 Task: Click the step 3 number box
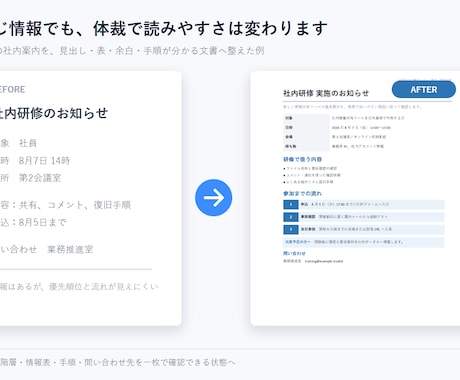pos(291,229)
